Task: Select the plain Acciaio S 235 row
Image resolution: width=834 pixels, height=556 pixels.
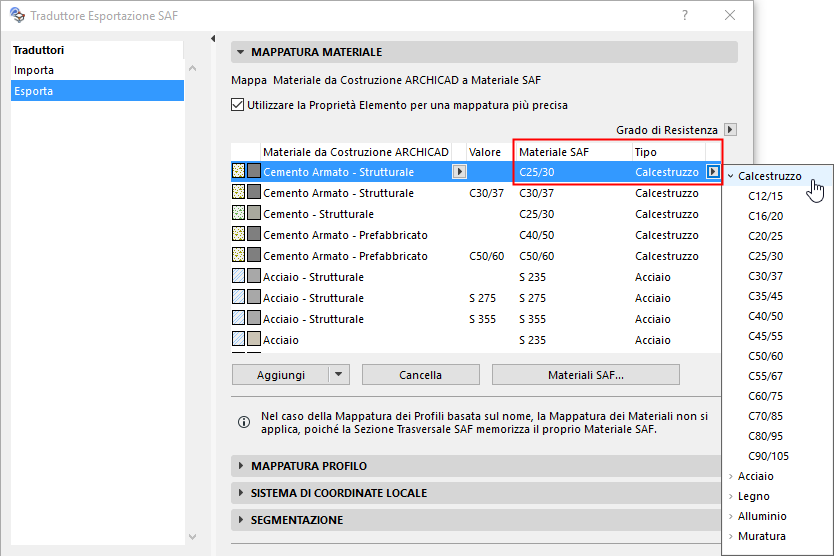Action: 476,339
